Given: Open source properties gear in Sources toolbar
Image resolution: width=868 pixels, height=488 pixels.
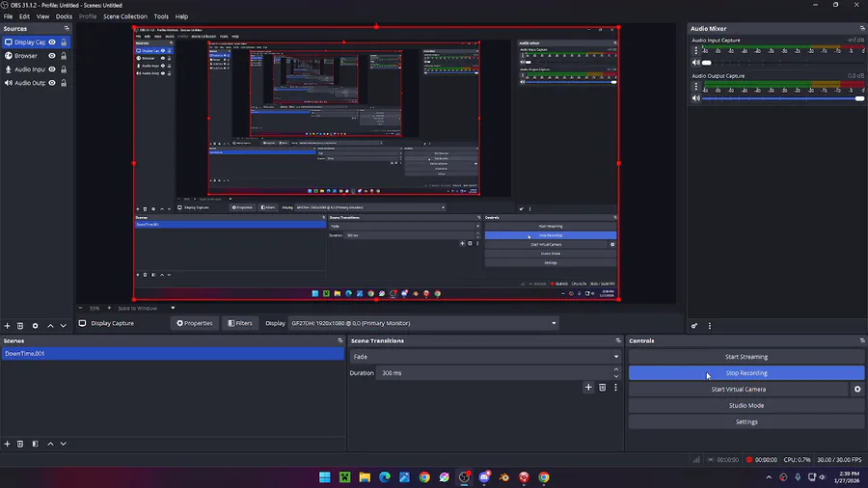Looking at the screenshot, I should click(35, 326).
